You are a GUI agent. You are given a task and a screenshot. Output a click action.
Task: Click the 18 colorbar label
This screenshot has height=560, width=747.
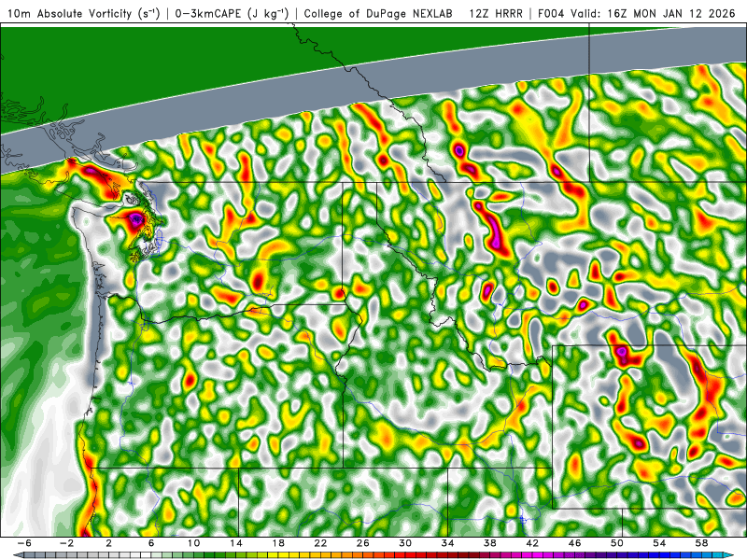click(x=278, y=543)
